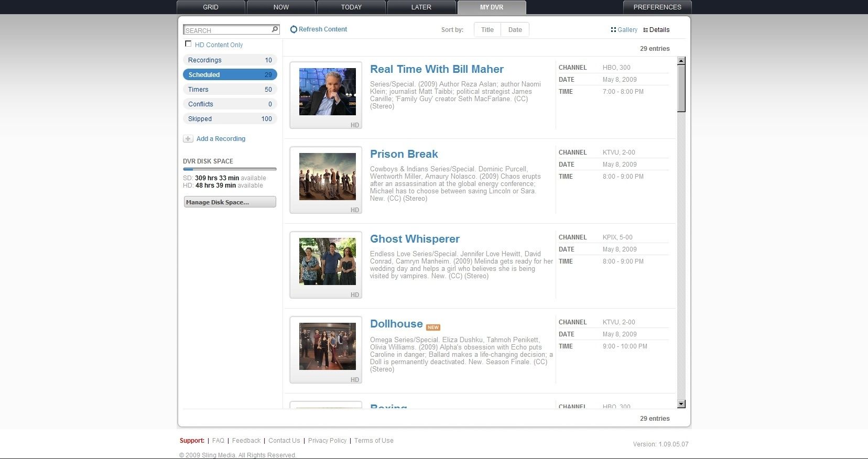Click inside the SEARCH input field
The width and height of the screenshot is (868, 459).
227,30
